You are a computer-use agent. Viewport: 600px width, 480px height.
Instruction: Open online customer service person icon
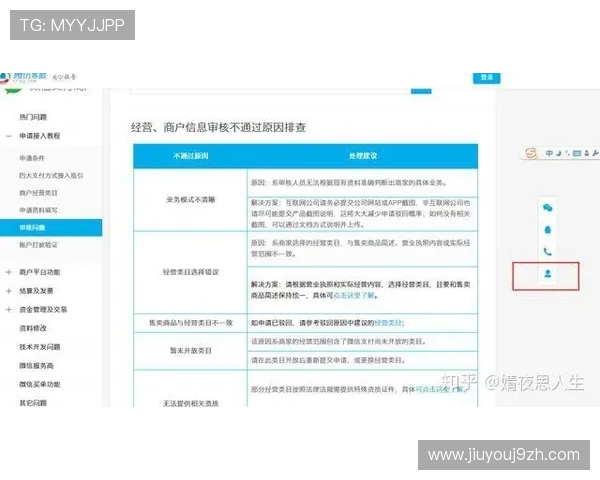tap(548, 274)
